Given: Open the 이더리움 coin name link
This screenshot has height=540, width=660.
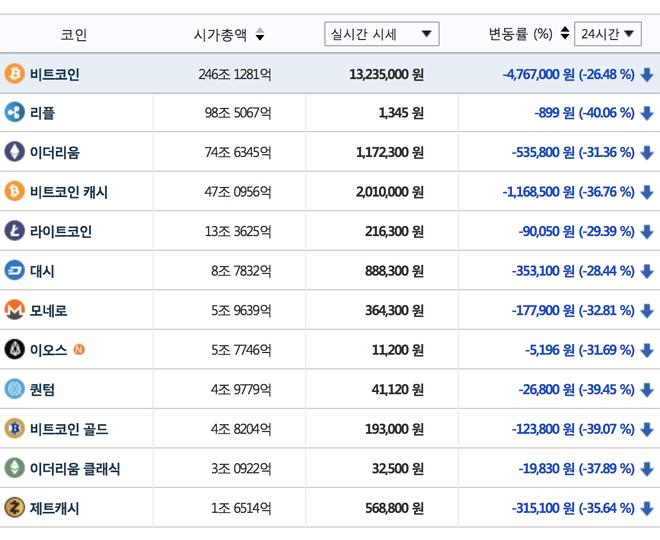Looking at the screenshot, I should coord(55,152).
